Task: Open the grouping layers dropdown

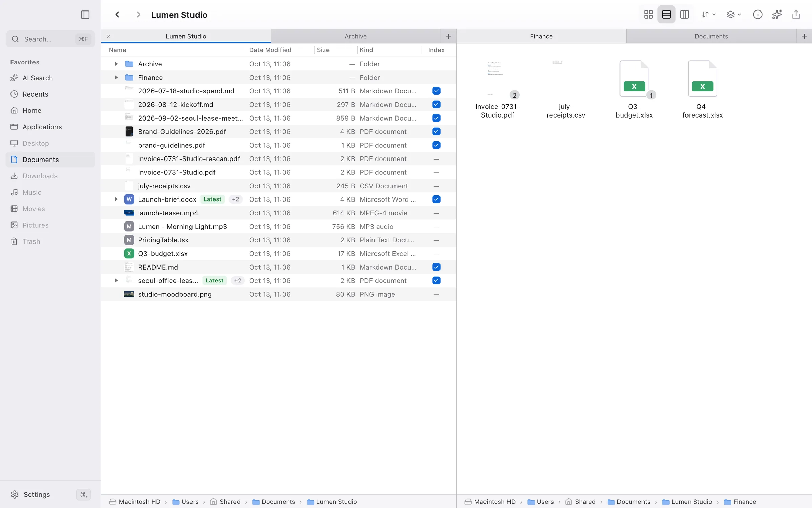Action: 734,15
